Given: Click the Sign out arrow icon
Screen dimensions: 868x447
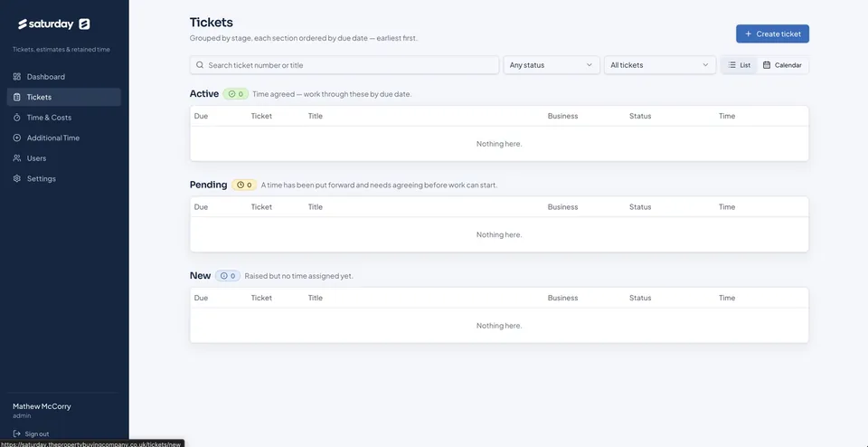Looking at the screenshot, I should pyautogui.click(x=16, y=433).
